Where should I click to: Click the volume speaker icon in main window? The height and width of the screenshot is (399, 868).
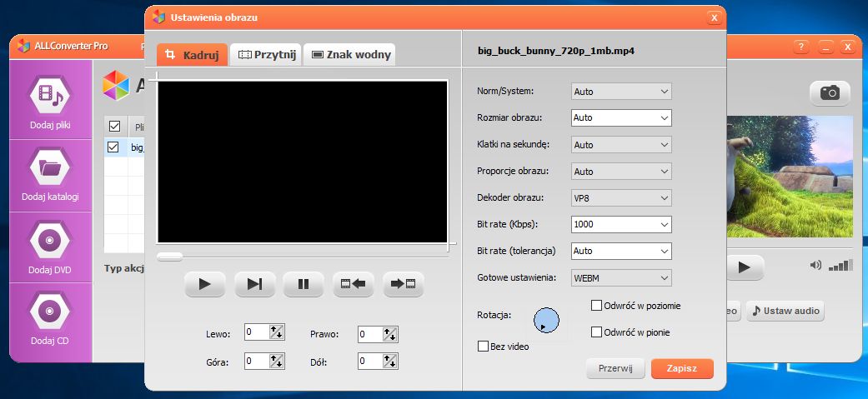pyautogui.click(x=815, y=265)
